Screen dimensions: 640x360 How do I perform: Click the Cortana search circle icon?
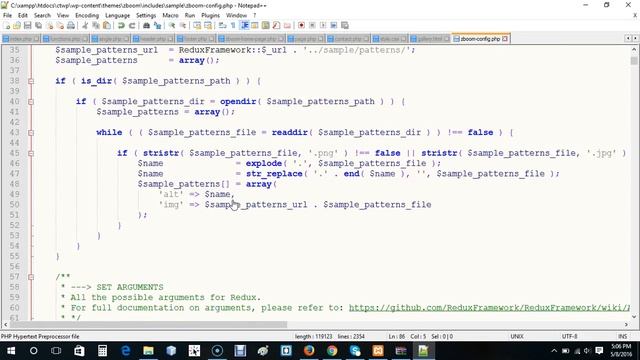click(33, 351)
